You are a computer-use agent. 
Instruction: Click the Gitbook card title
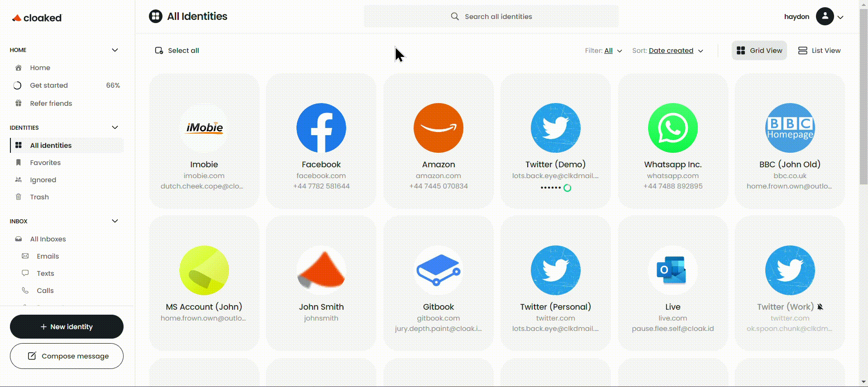439,307
